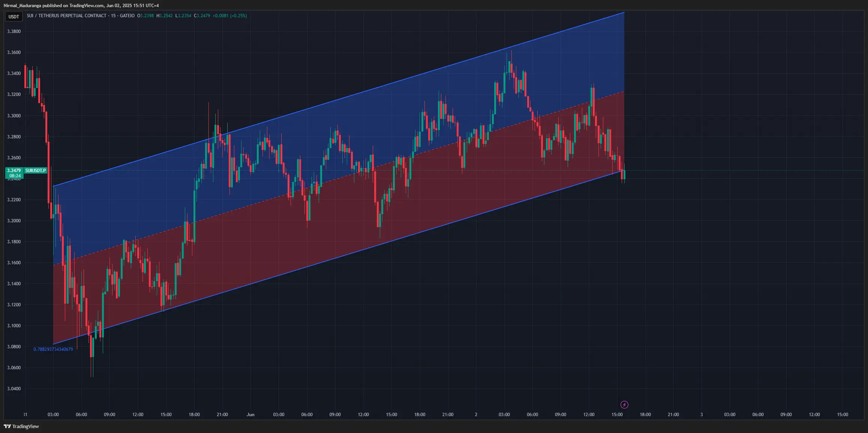Click the closing price C3.2479 in legend

pyautogui.click(x=202, y=16)
